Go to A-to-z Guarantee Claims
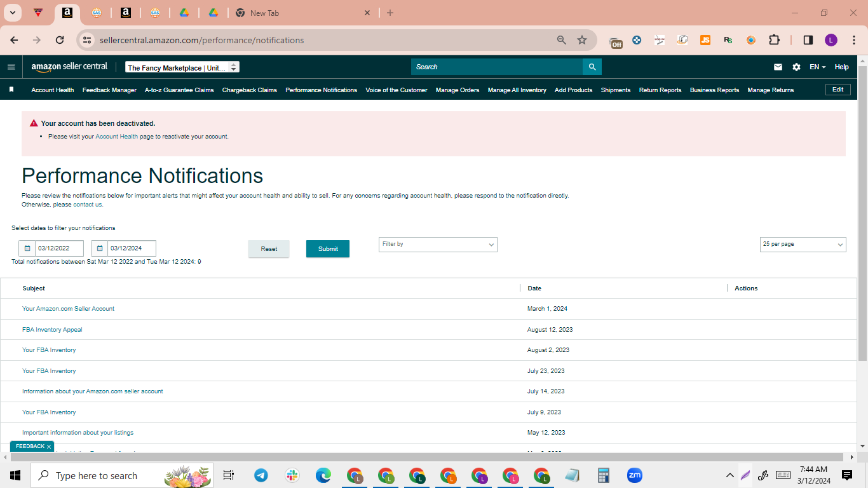The width and height of the screenshot is (868, 488). (x=179, y=90)
